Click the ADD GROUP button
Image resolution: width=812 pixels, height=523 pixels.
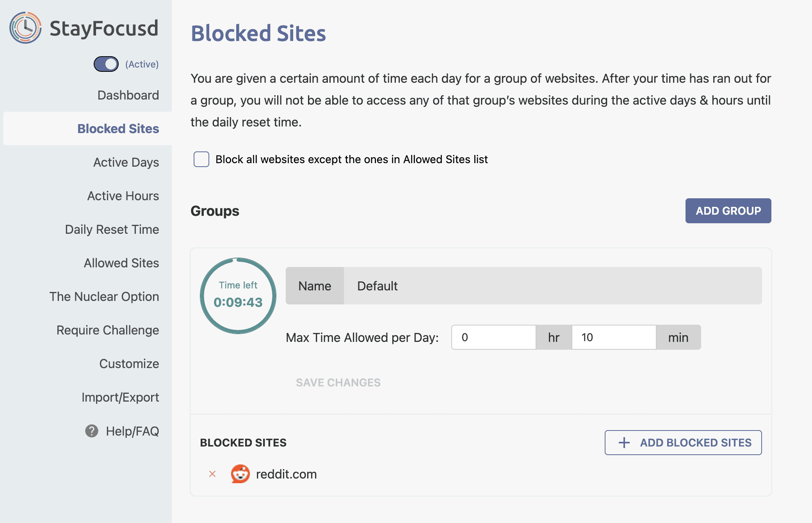(728, 211)
